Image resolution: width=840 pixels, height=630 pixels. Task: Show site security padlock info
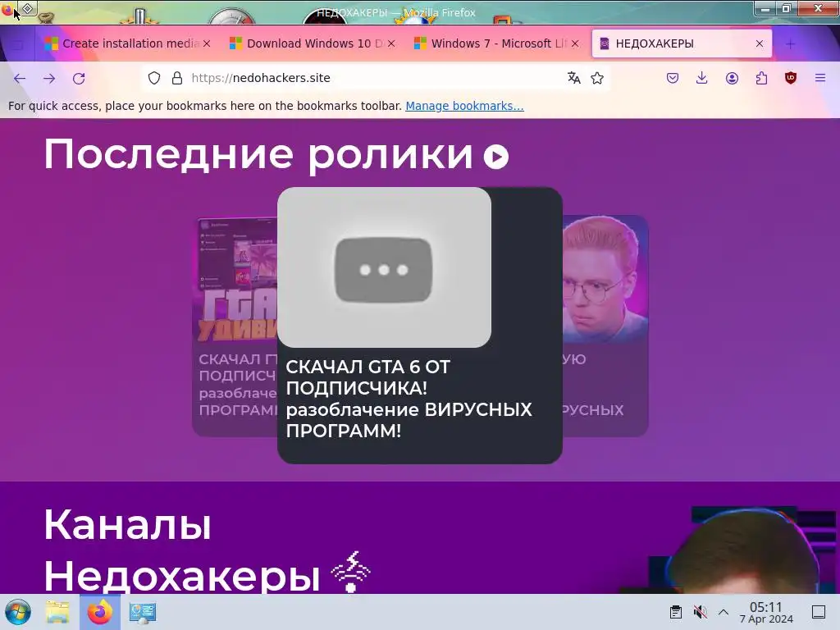click(x=177, y=78)
